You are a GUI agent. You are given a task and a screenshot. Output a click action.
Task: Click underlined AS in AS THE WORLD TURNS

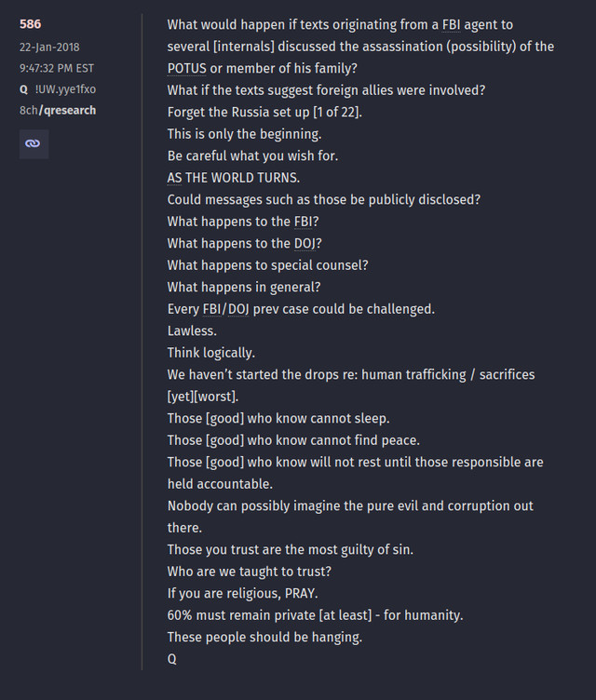point(175,178)
